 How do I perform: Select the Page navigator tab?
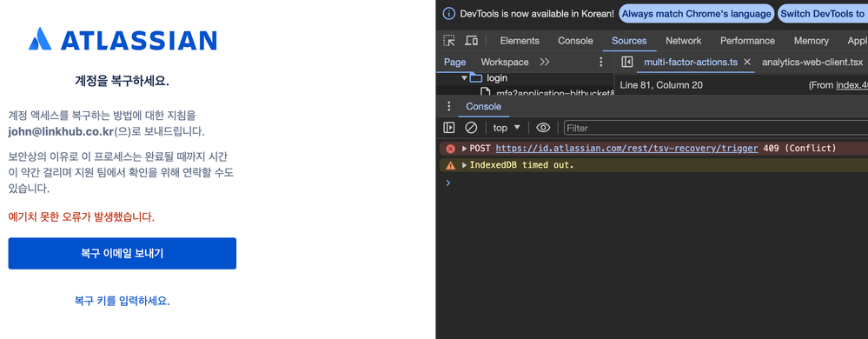pos(454,62)
